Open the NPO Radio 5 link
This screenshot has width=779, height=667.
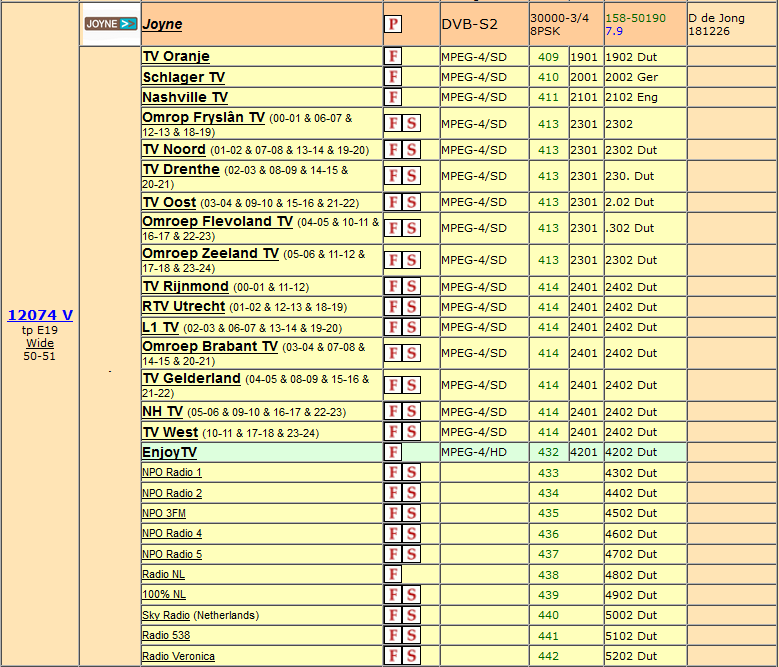(x=172, y=554)
